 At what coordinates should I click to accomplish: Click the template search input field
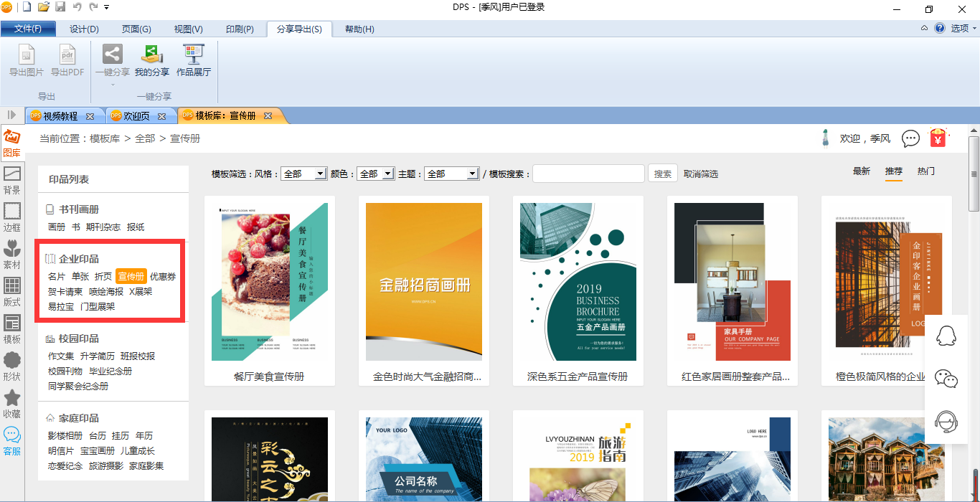tap(588, 174)
